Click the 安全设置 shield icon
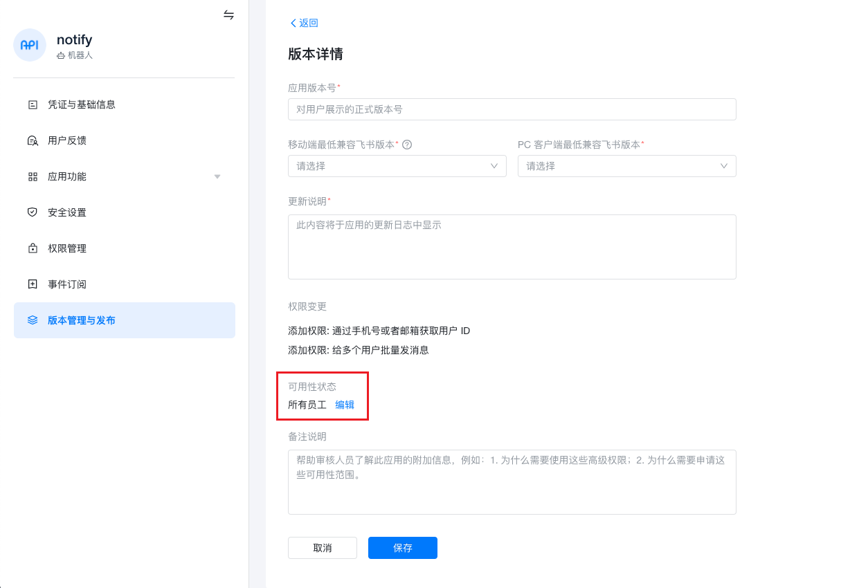This screenshot has height=588, width=868. click(x=33, y=212)
